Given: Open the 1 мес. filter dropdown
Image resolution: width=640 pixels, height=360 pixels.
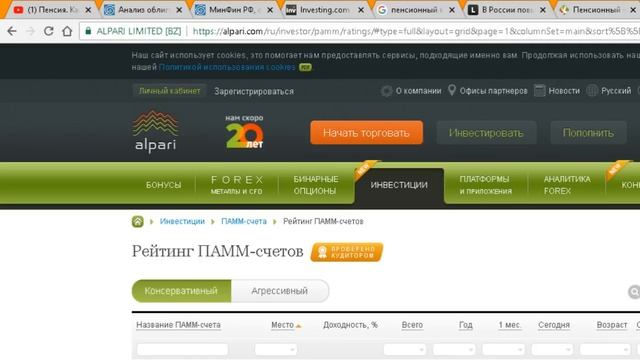Looking at the screenshot, I should (x=503, y=349).
